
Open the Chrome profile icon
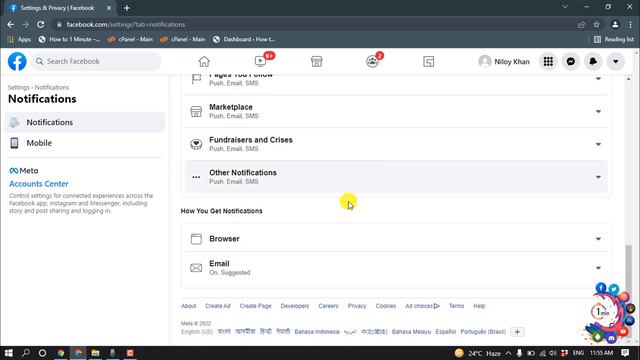pos(615,24)
